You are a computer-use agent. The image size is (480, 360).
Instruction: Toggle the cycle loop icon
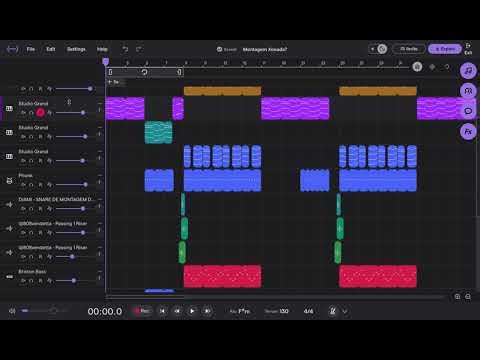(x=144, y=72)
